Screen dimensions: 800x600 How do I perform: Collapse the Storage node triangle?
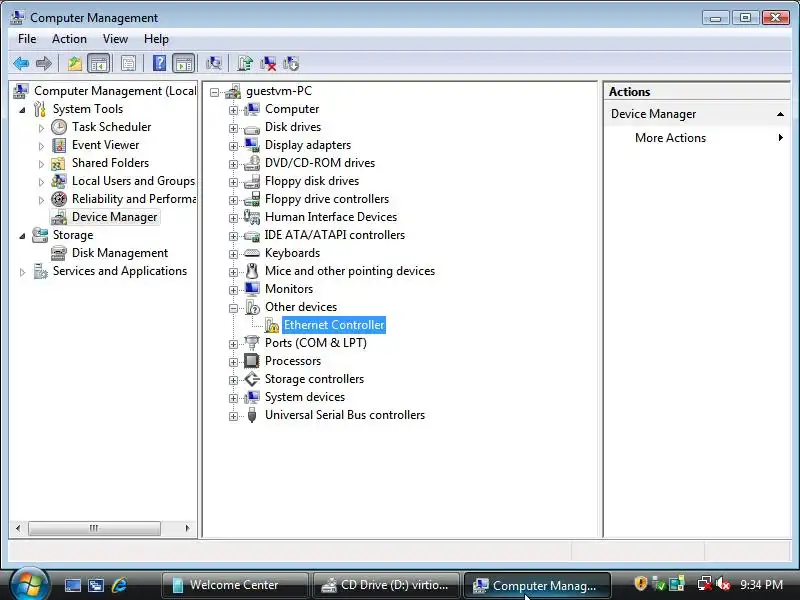[22, 236]
